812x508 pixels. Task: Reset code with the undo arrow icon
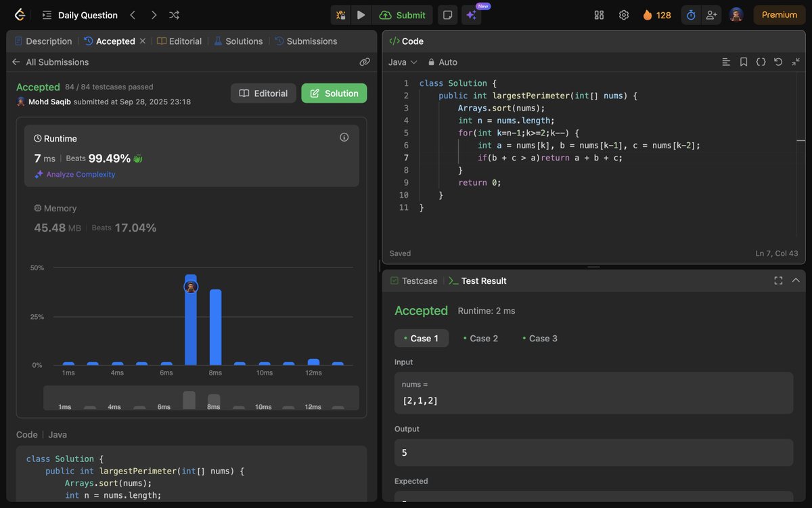pyautogui.click(x=778, y=62)
